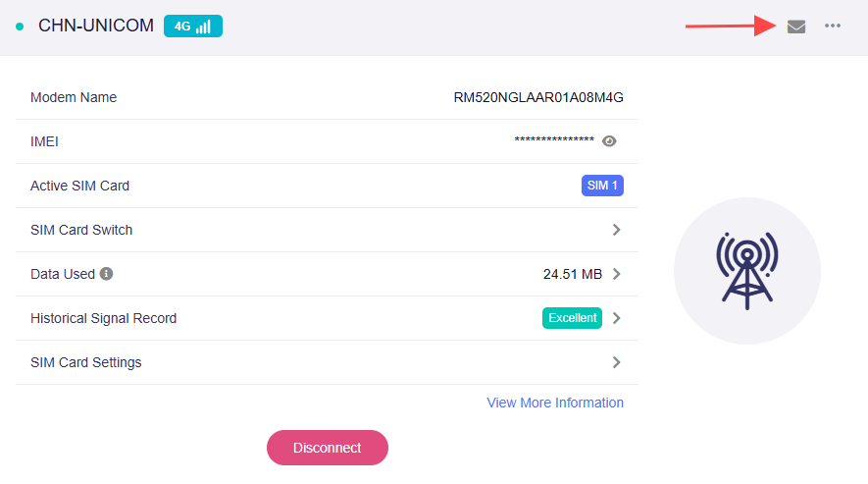The height and width of the screenshot is (484, 868).
Task: Reveal the IMEI with the eye icon
Action: point(609,141)
